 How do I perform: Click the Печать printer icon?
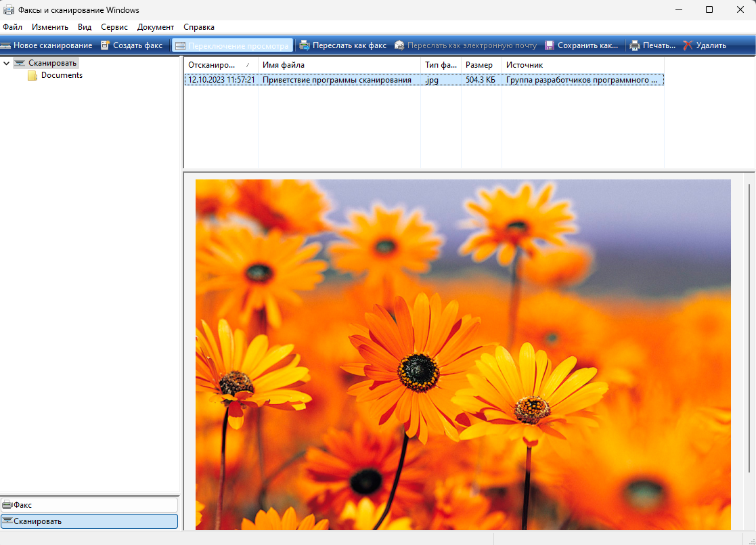pyautogui.click(x=635, y=45)
